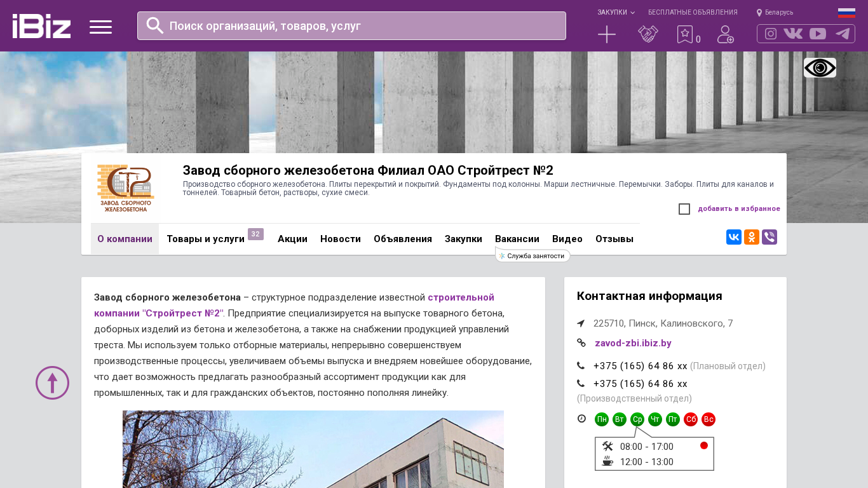Click the 'Служба занятости' badge
Screen dimensions: 868x488
point(532,255)
